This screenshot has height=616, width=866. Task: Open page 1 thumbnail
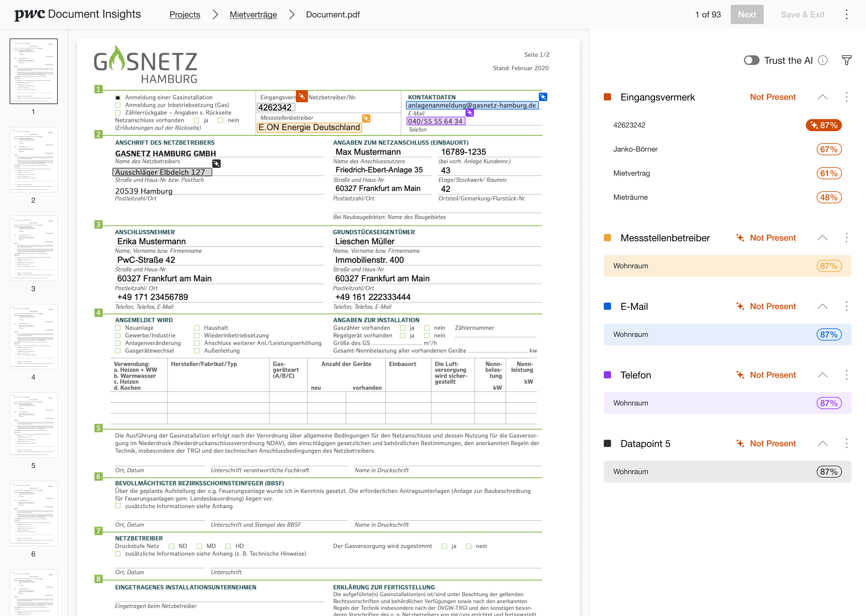[33, 71]
